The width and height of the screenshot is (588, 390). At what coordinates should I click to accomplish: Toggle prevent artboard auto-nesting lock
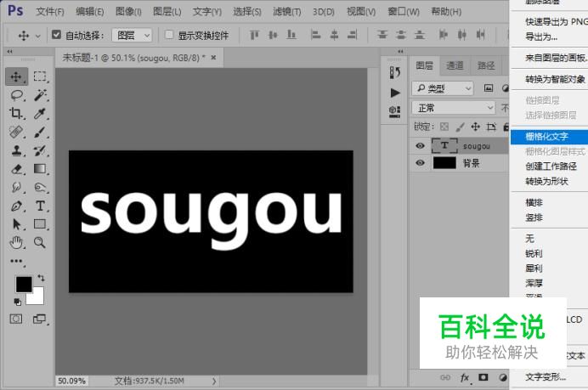[491, 127]
